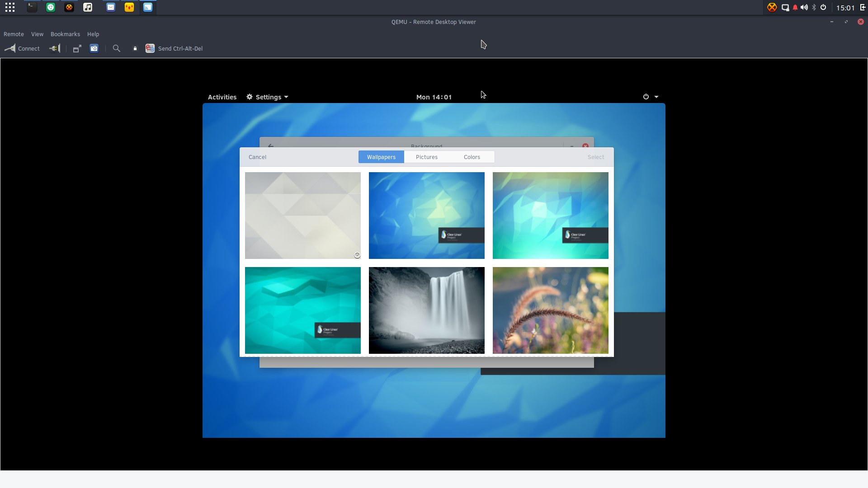Choose the light gray geometric wallpaper
This screenshot has height=488, width=868.
303,216
